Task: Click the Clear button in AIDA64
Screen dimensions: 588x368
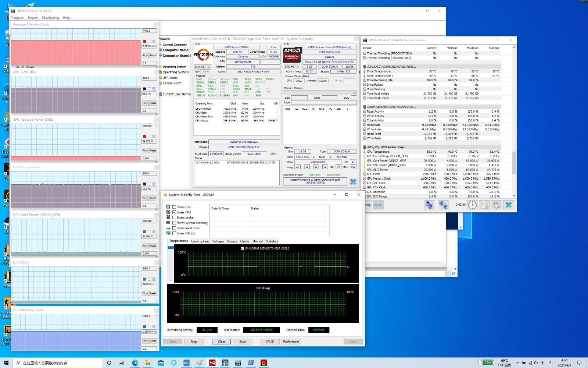Action: tap(221, 342)
